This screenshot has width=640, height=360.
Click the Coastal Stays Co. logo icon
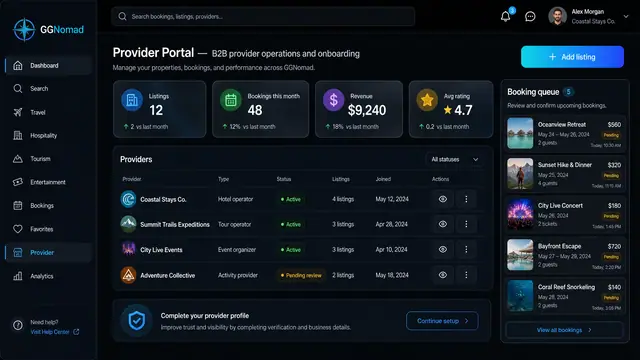[x=128, y=199]
